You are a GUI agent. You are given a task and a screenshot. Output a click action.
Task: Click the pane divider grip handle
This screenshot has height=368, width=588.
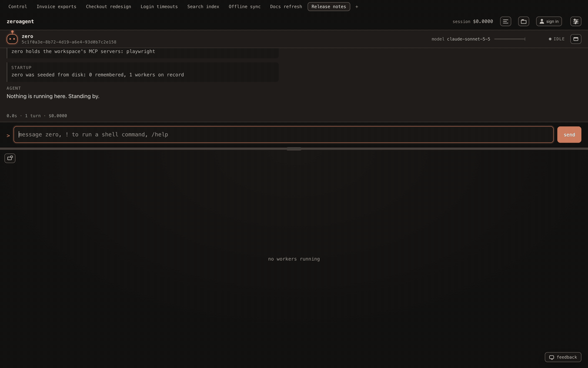294,149
